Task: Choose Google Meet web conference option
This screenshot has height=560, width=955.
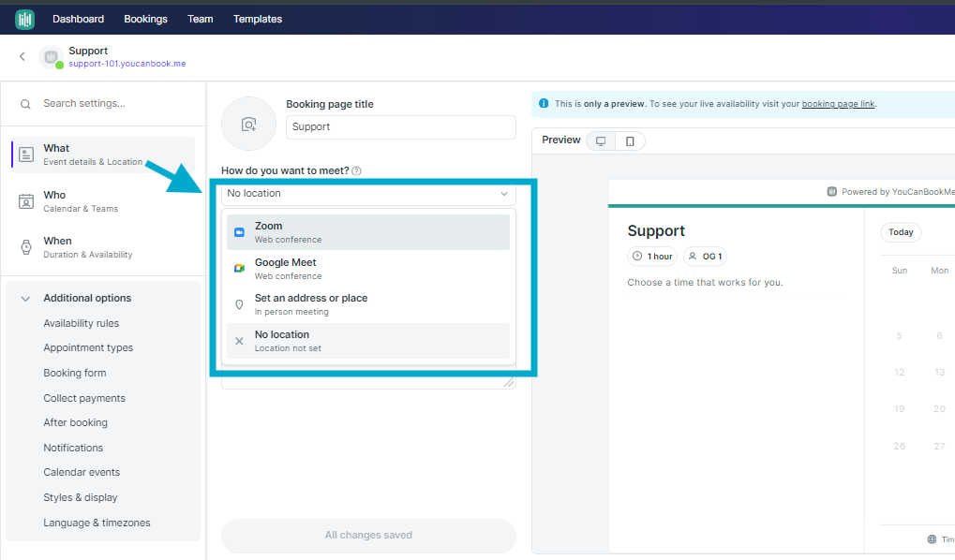Action: (368, 269)
